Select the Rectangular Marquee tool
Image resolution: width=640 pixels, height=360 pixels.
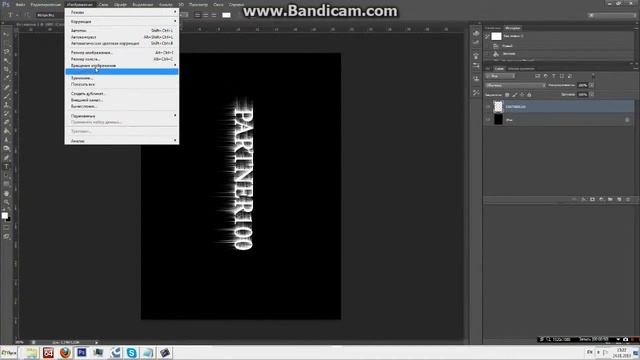click(6, 43)
